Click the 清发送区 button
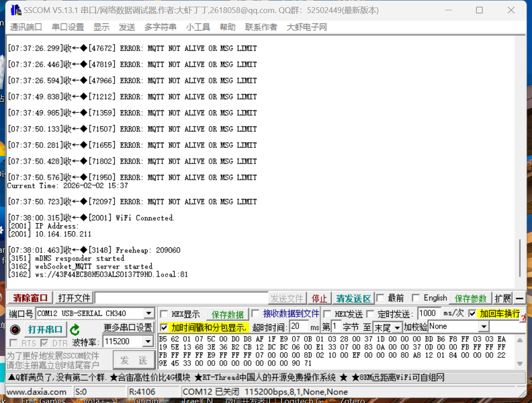The image size is (532, 403). pos(353,299)
